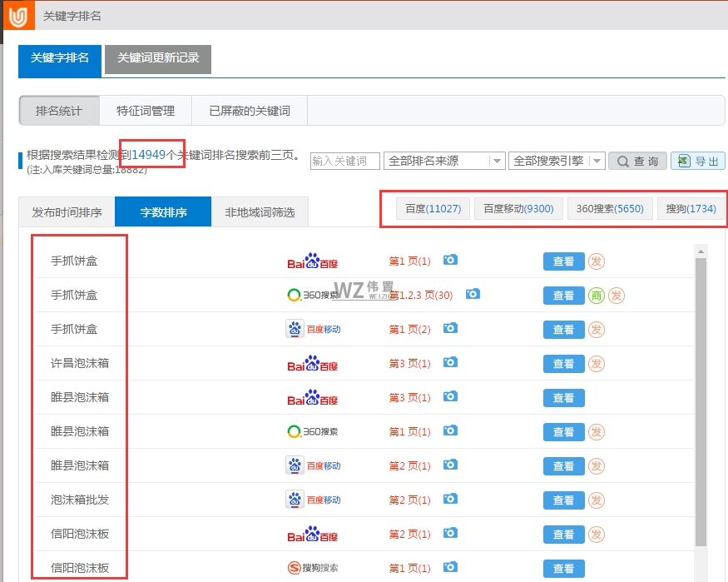Toggle the 搜狗(1734) results filter
Viewport: 728px width, 582px height.
(x=690, y=208)
